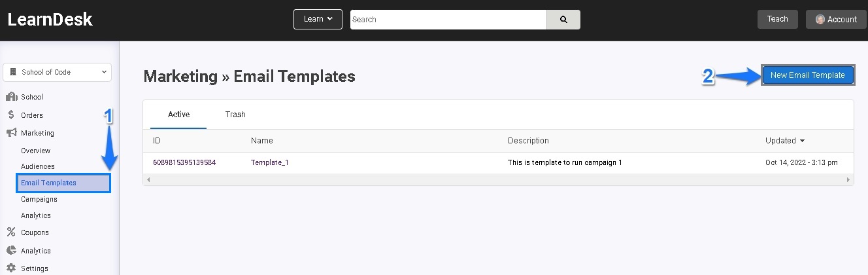Click the New Email Template button

[x=808, y=75]
